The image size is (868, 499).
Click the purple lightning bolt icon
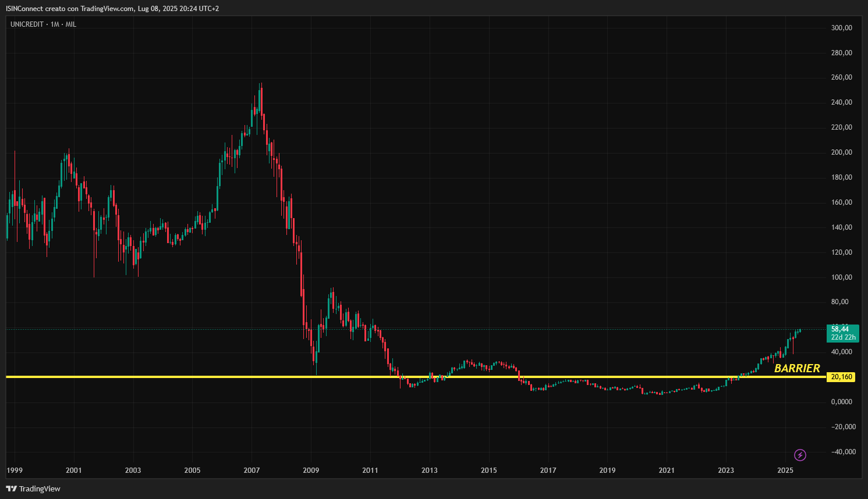(800, 455)
